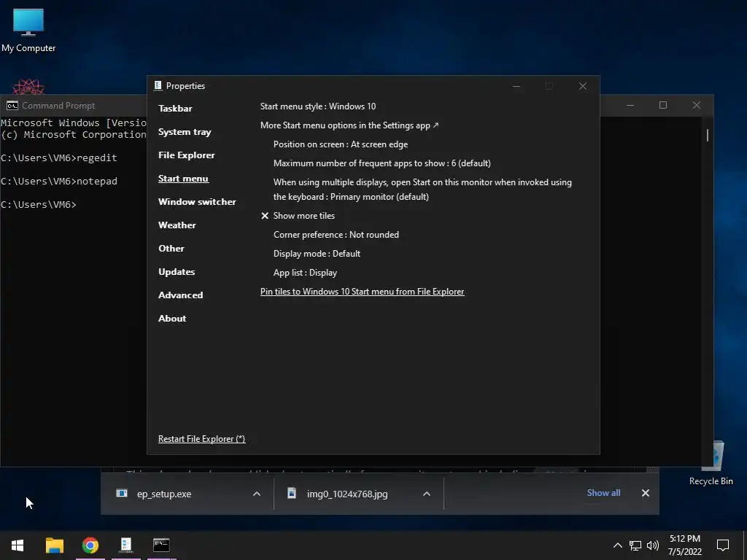Close the Command Prompt window
This screenshot has width=747, height=560.
click(696, 105)
